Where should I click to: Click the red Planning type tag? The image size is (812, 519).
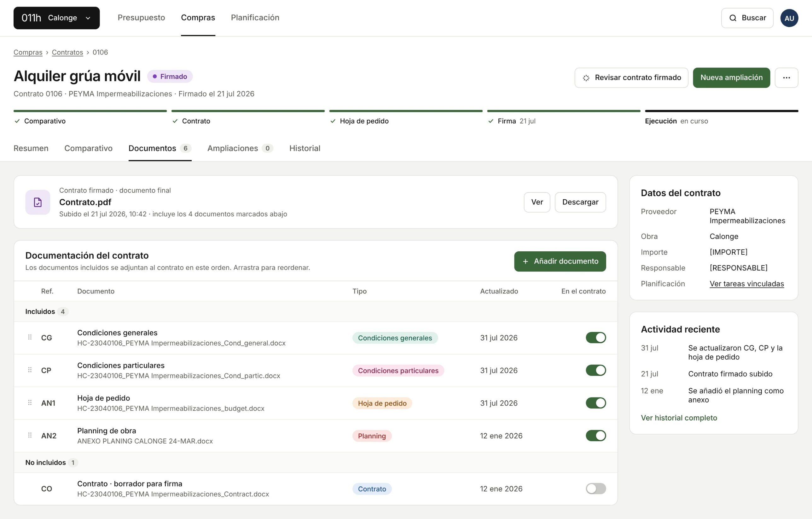pos(372,436)
